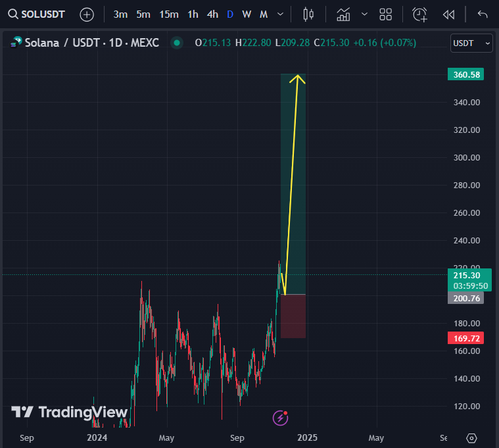
Task: Click the 340.00 price axis label
Action: pyautogui.click(x=467, y=103)
